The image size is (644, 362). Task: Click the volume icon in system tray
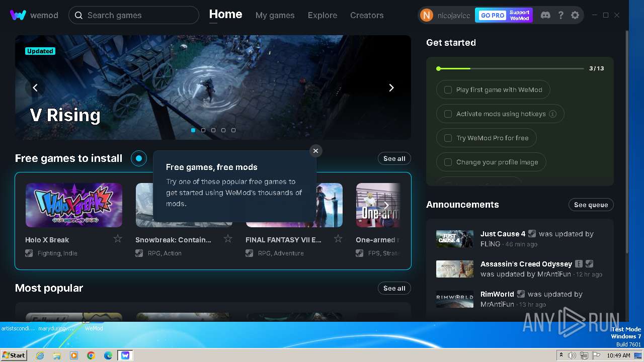tap(572, 355)
